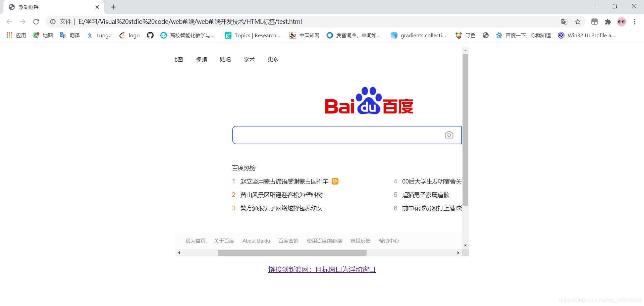Select the 贴吧 navigation item
The height and width of the screenshot is (306, 644).
pyautogui.click(x=225, y=59)
